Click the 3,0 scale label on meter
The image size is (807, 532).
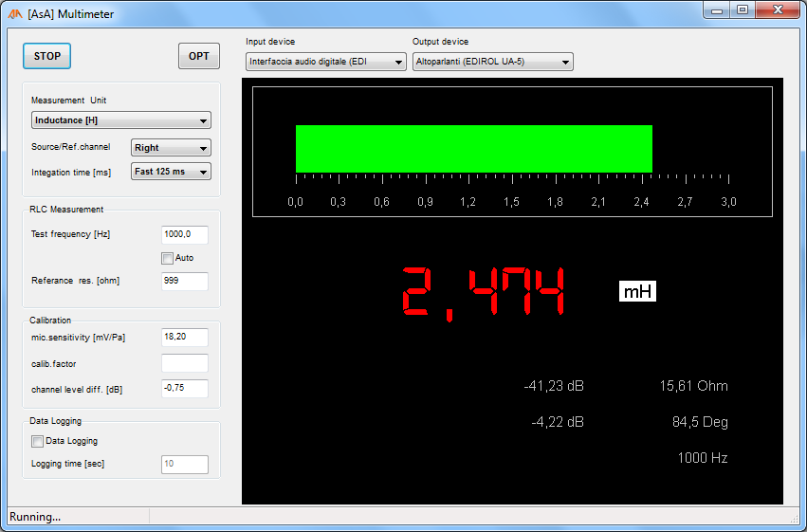pos(728,202)
